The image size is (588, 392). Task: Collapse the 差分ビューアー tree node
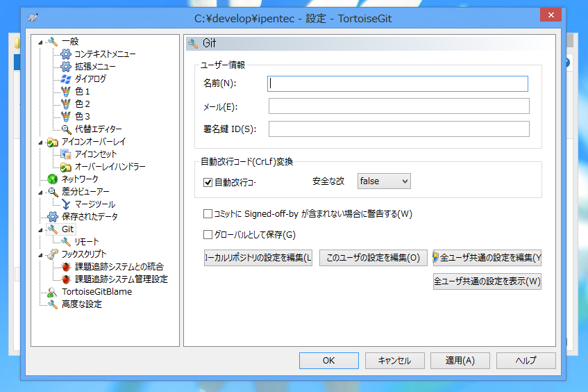[x=40, y=193]
